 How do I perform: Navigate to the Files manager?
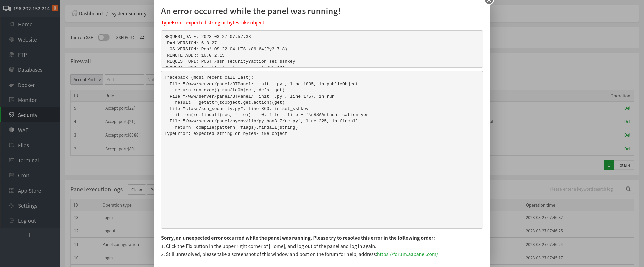(x=23, y=145)
